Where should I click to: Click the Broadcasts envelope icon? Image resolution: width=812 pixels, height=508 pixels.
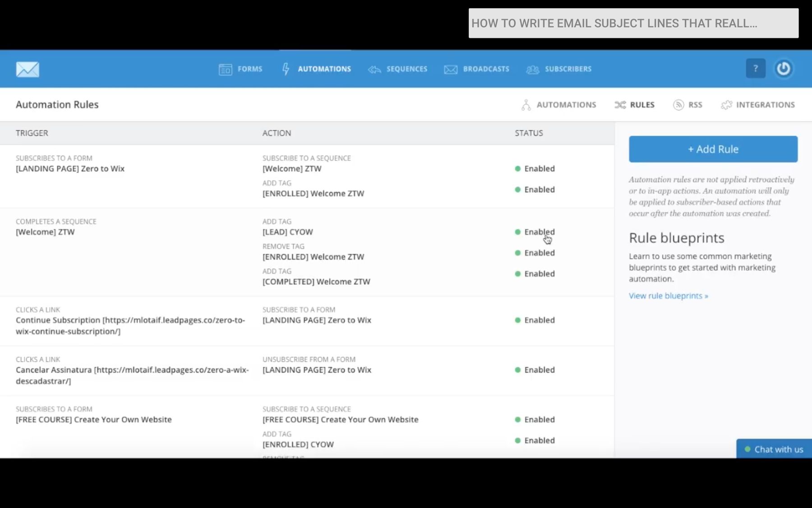[x=451, y=69]
